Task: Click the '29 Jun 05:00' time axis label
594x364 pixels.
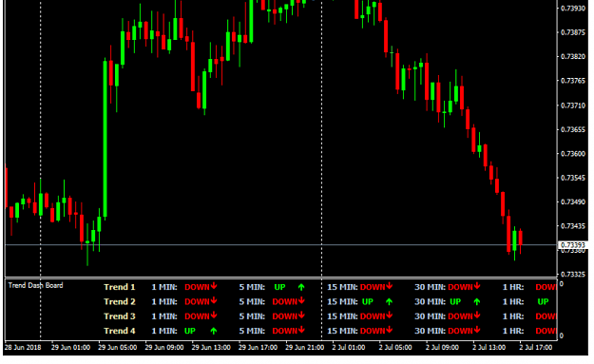Action: tap(118, 347)
